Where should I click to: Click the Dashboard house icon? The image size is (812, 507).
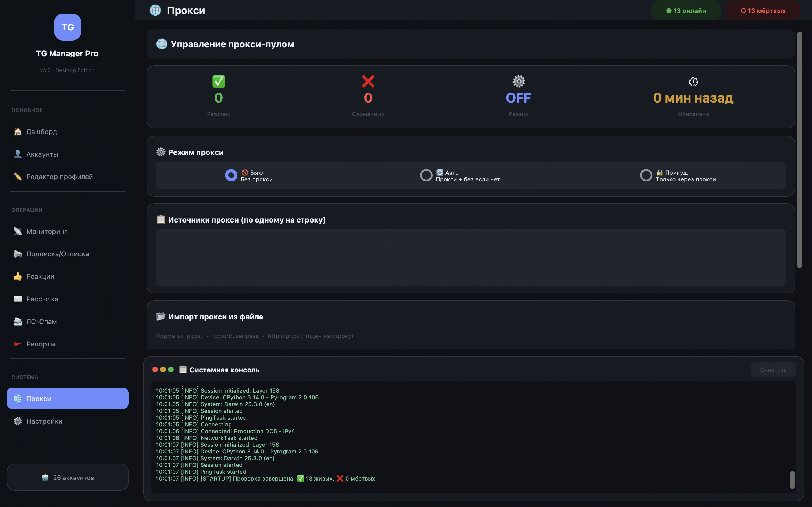click(17, 132)
